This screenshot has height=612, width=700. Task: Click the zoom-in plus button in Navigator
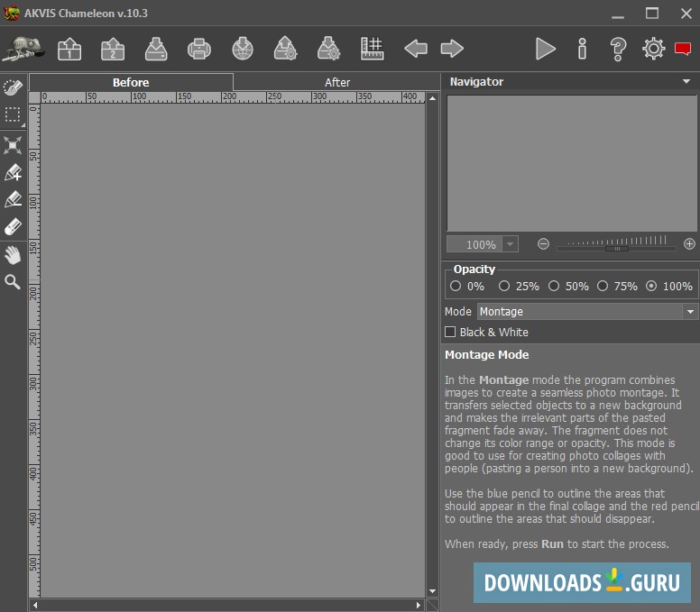point(689,244)
